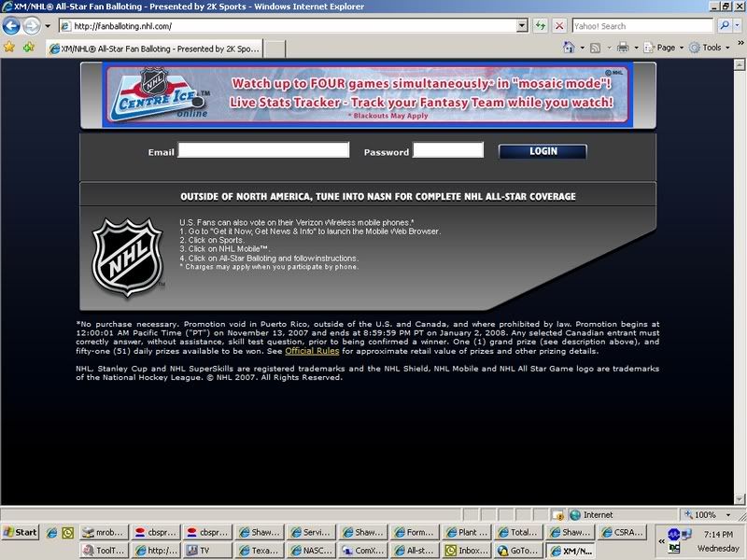The height and width of the screenshot is (560, 747).
Task: Switch to the Total... taskbar window
Action: (x=518, y=532)
